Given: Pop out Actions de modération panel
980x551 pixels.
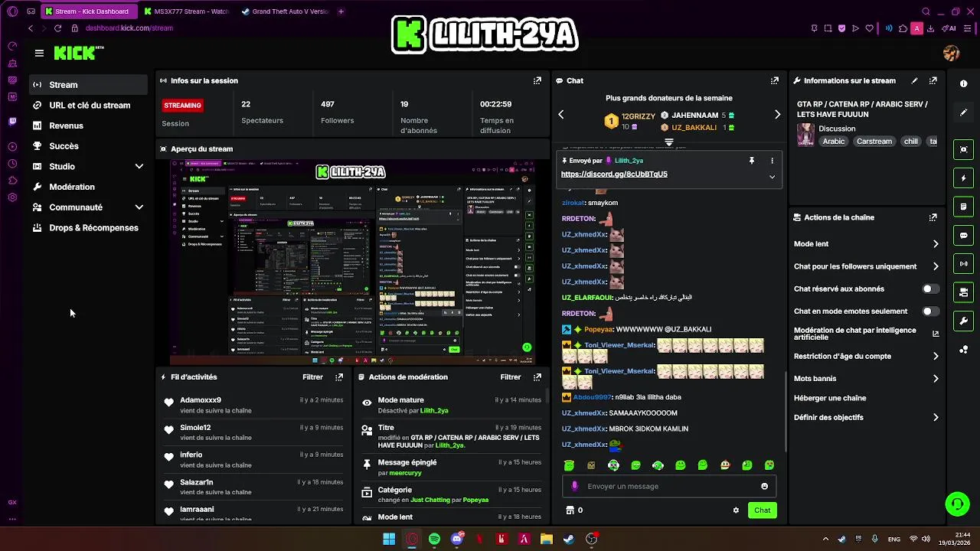Looking at the screenshot, I should [x=537, y=377].
